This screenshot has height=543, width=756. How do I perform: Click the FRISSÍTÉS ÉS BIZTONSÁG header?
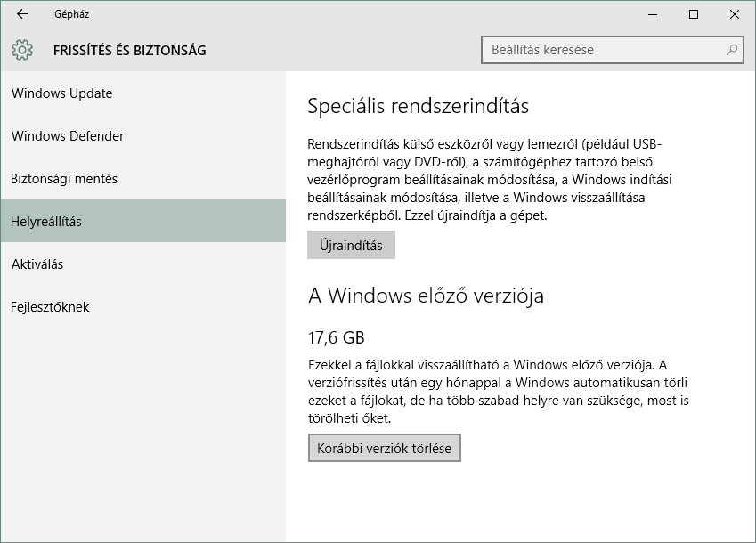(x=129, y=50)
